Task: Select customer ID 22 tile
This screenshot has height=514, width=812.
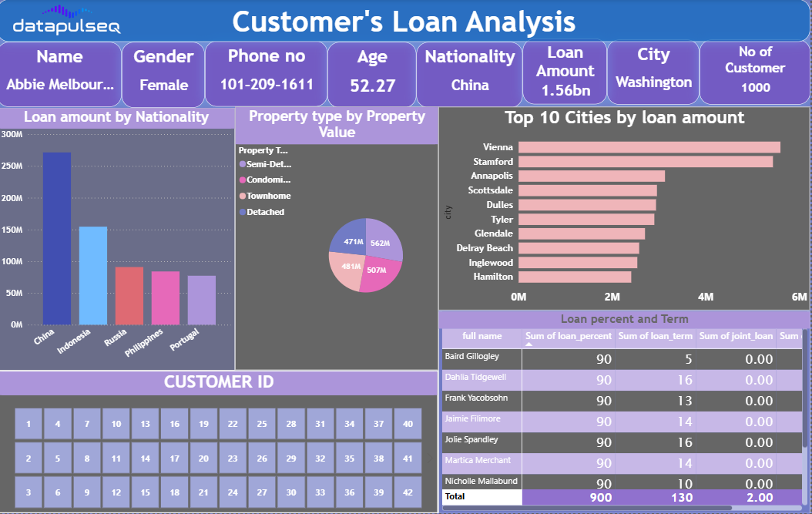Action: coord(233,424)
